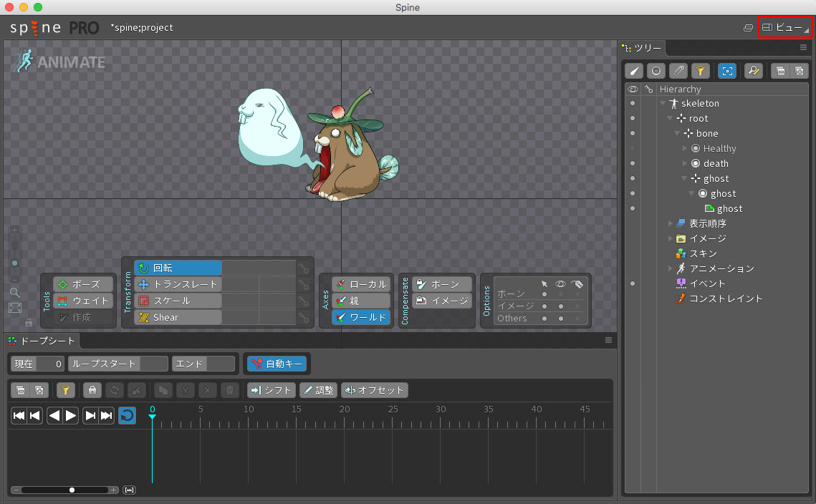Activate the スケール scale tool

pyautogui.click(x=178, y=301)
